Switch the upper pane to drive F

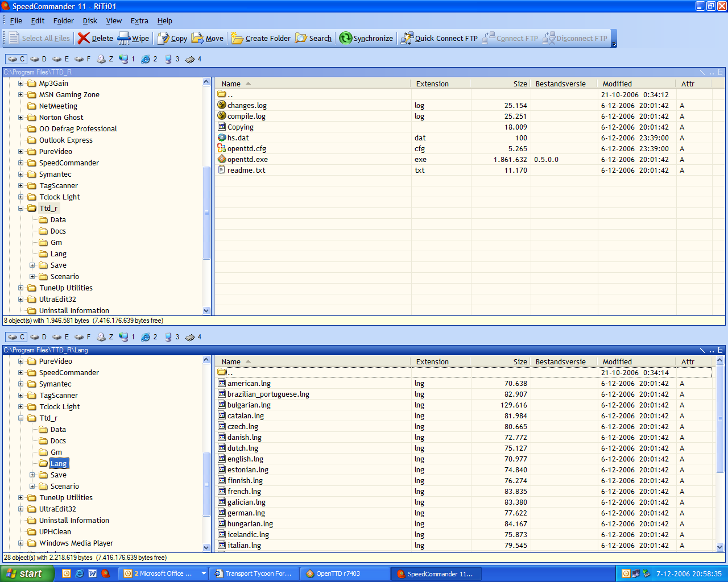coord(82,59)
